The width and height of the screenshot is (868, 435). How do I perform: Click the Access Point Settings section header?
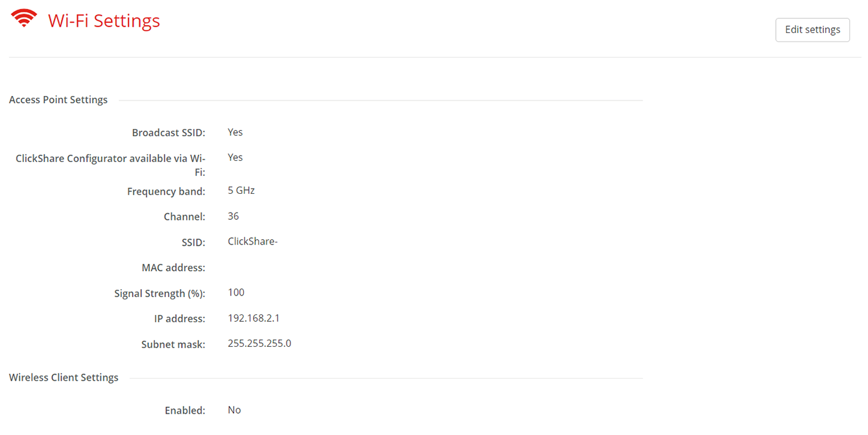pyautogui.click(x=58, y=100)
